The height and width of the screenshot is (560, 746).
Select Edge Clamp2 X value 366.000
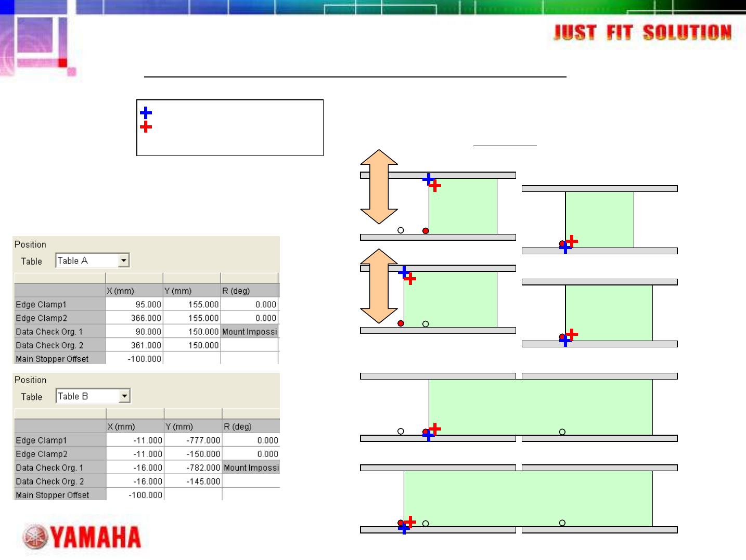tap(134, 318)
